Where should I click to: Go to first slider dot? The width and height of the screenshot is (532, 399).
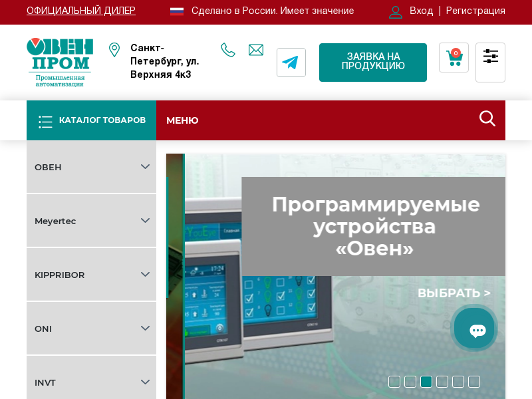click(394, 382)
